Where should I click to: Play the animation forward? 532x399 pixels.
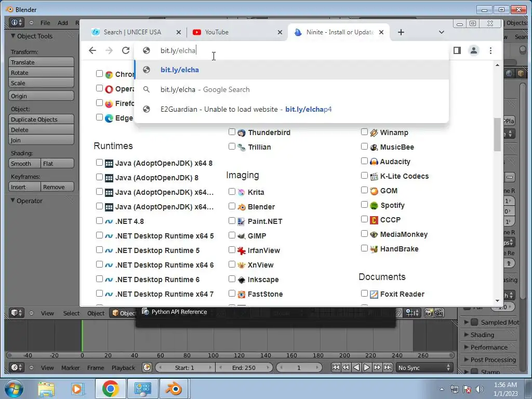tap(366, 367)
